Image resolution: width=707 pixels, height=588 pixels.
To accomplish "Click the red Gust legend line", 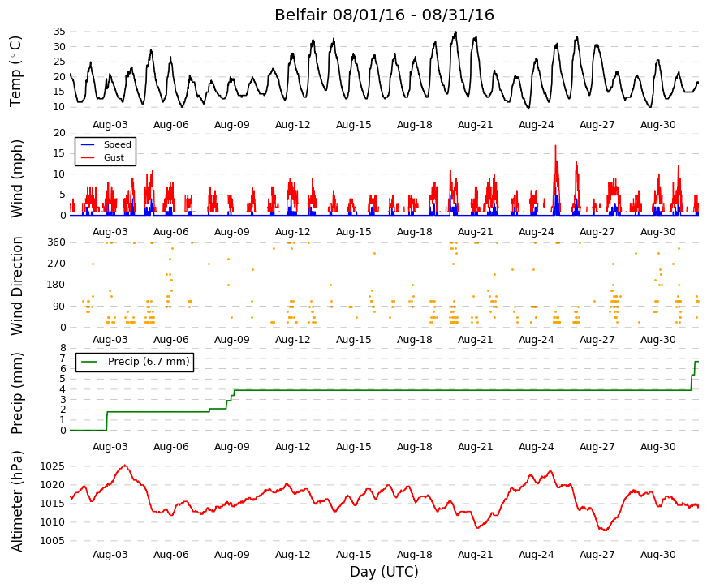I will pos(88,157).
